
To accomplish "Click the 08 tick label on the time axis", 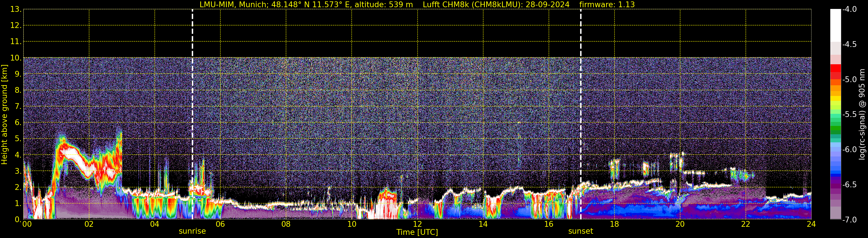I will (x=286, y=224).
